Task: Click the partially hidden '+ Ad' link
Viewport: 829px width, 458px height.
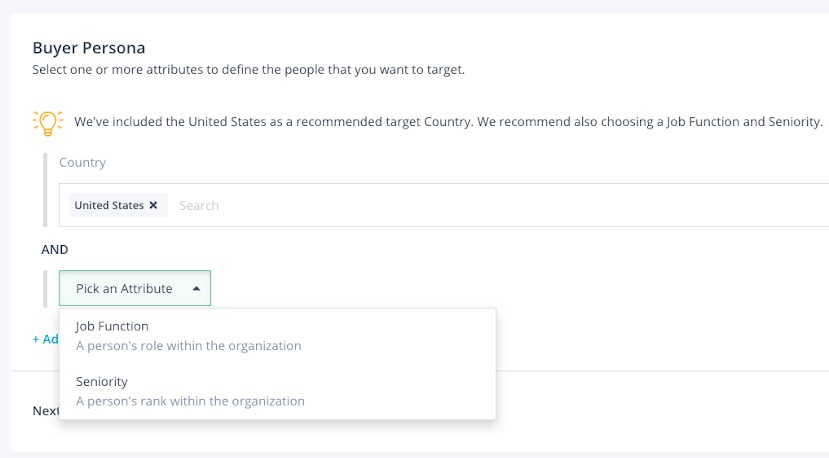Action: [x=45, y=339]
